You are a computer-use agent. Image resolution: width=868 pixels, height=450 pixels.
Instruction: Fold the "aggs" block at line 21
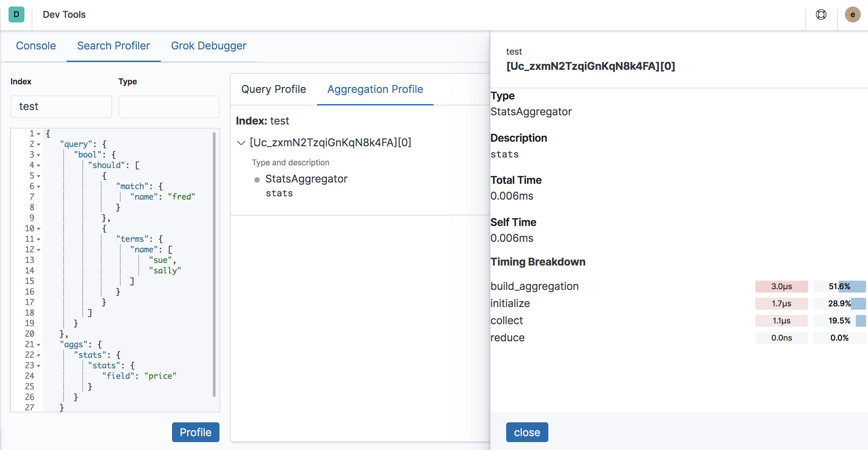39,345
